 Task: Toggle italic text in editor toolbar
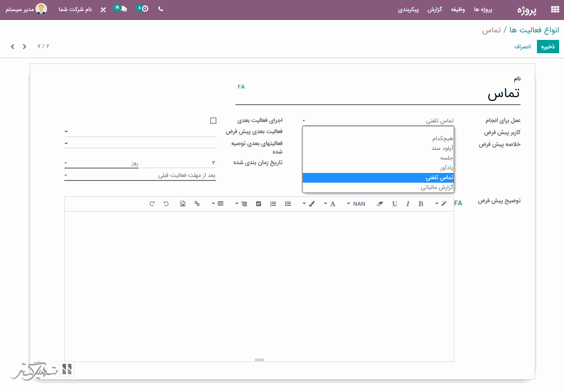coord(407,204)
